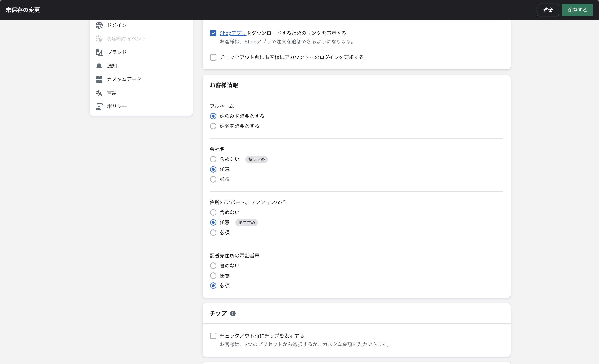Select 必須 under 会社名
This screenshot has height=364, width=599.
213,179
